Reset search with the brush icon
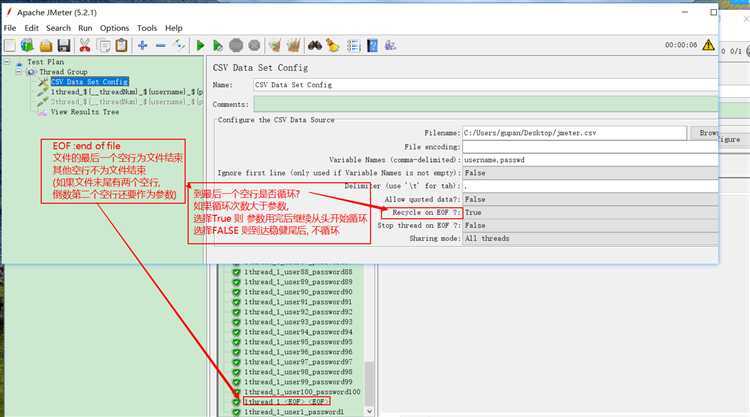 click(x=333, y=46)
